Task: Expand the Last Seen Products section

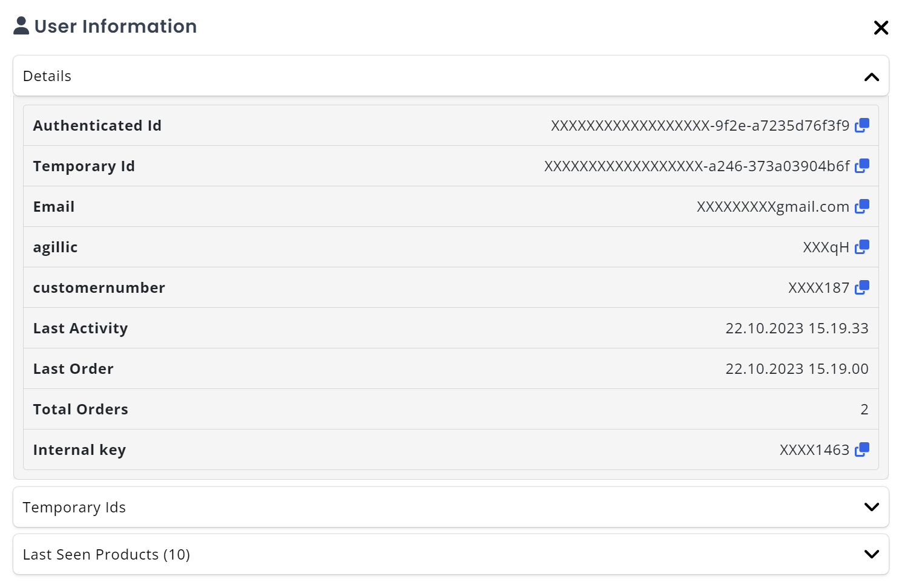Action: [x=871, y=554]
